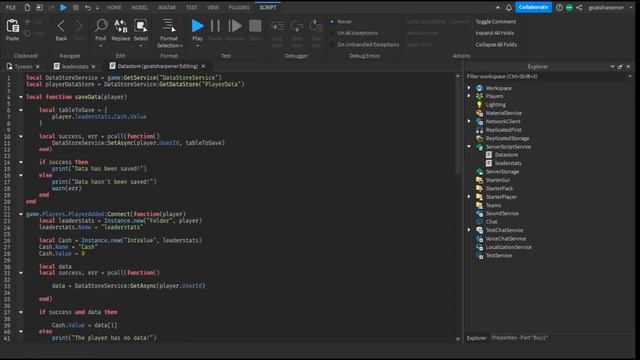
Task: Switch to the PLUGINS ribbon tab
Action: [239, 7]
